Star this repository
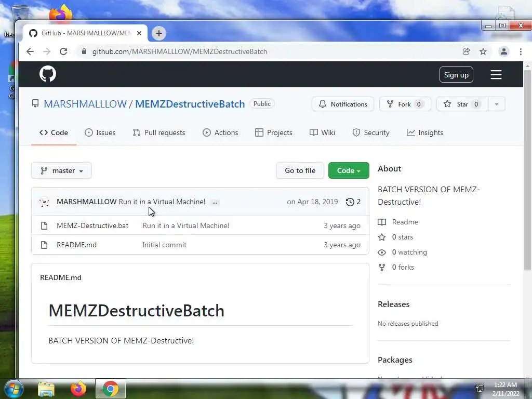 click(462, 104)
